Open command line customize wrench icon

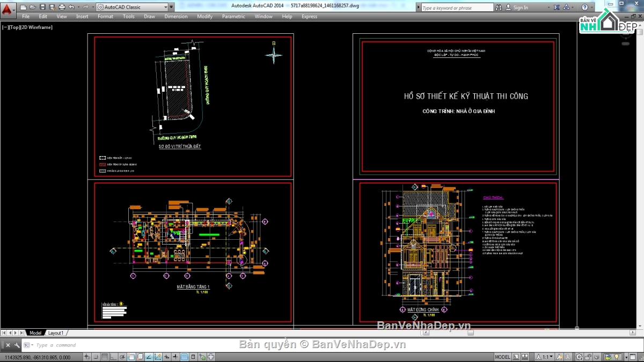tap(17, 345)
